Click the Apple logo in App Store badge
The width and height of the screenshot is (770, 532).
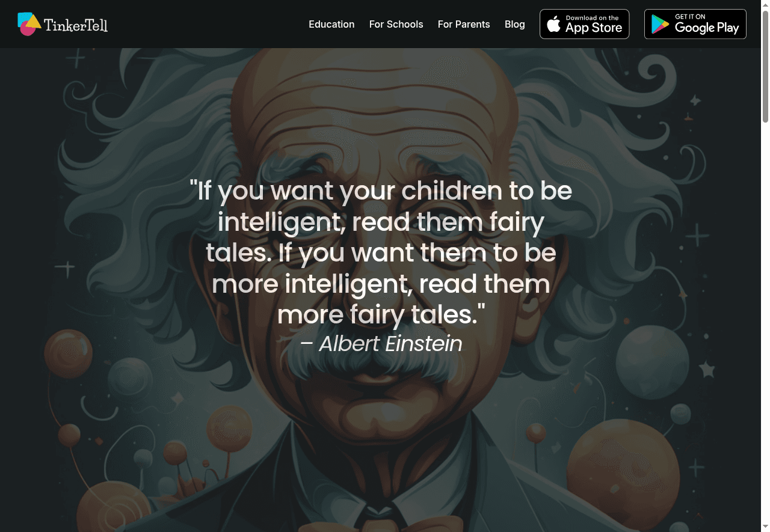pos(554,24)
